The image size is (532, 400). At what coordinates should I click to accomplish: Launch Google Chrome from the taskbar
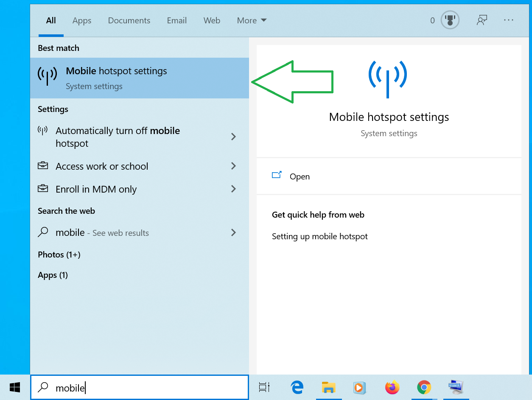tap(424, 387)
